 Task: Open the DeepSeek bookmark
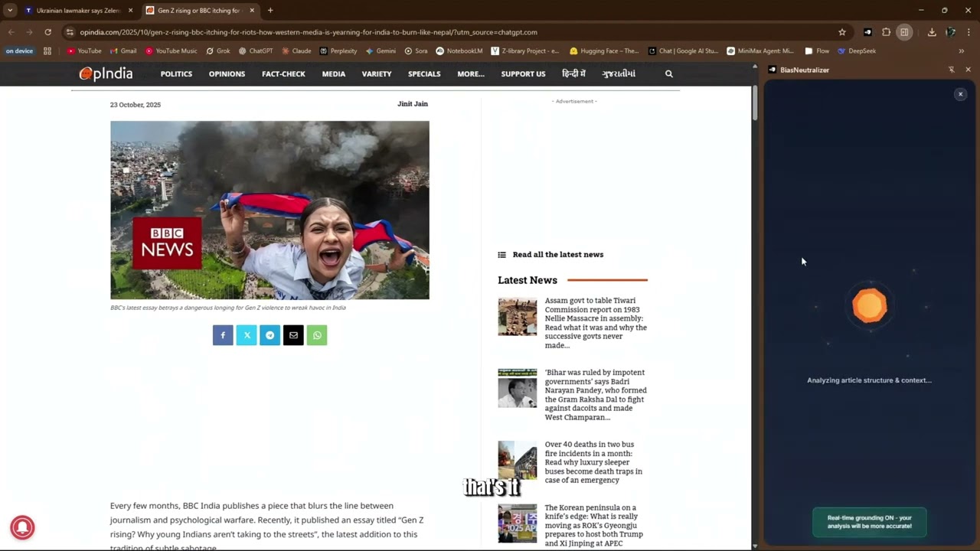tap(857, 51)
